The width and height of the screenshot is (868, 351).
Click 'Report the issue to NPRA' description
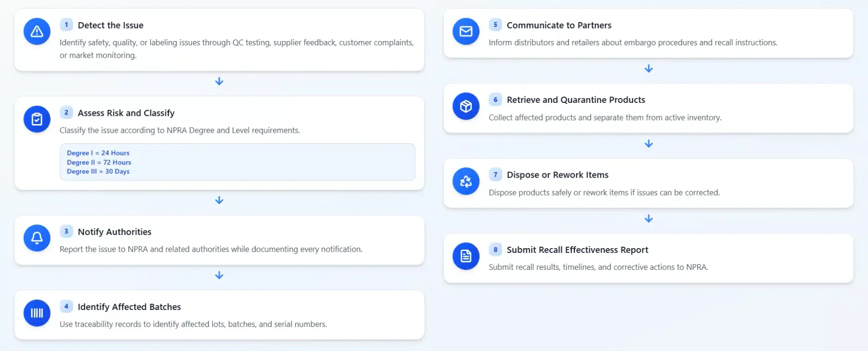(x=211, y=249)
